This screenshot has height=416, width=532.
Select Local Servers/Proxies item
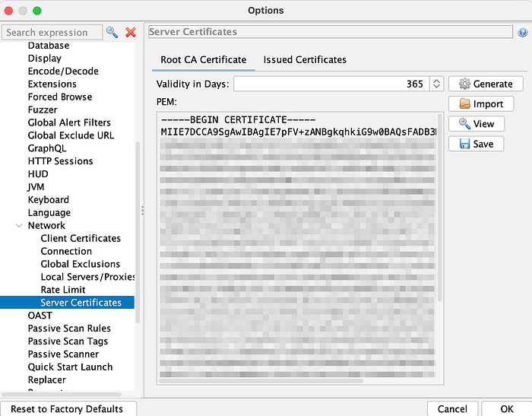point(87,277)
